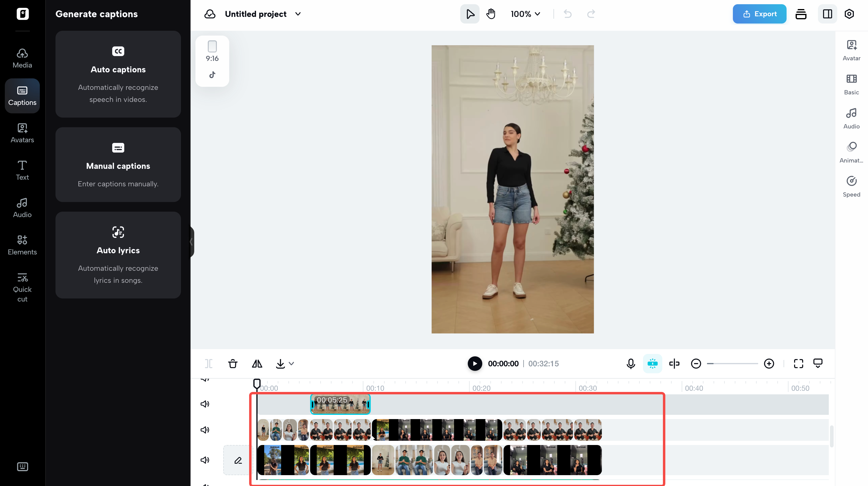This screenshot has width=868, height=486.
Task: Select the Quick cut tool
Action: [22, 287]
